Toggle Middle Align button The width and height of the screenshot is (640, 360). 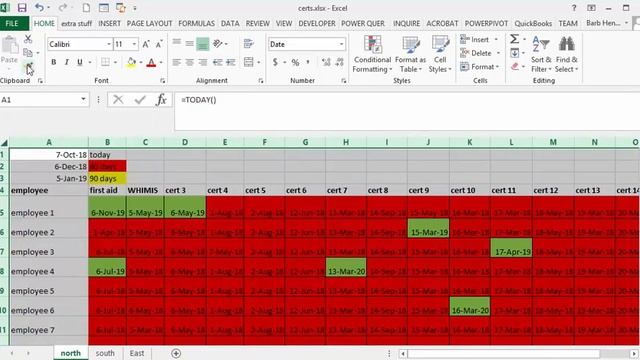[189, 44]
